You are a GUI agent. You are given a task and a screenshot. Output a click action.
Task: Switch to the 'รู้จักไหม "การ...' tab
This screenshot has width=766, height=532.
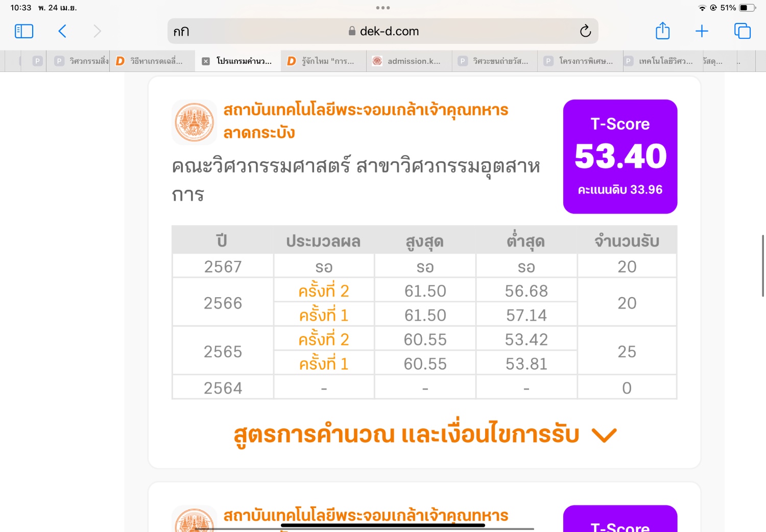pos(324,61)
